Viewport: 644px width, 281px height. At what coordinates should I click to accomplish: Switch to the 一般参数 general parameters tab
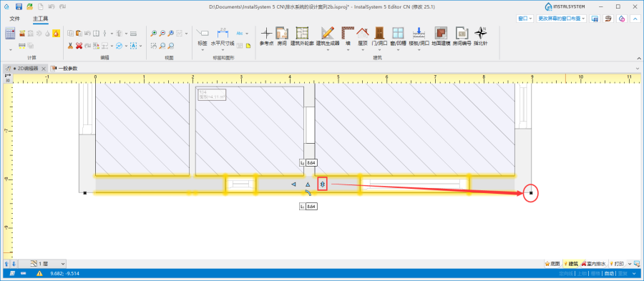click(x=64, y=69)
